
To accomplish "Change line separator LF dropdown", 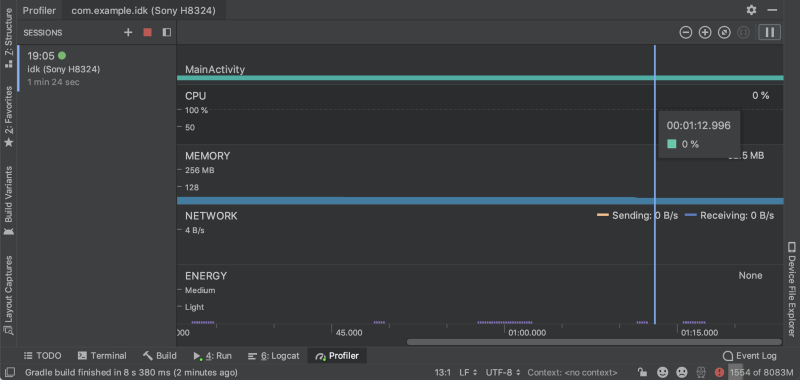I will [x=468, y=372].
